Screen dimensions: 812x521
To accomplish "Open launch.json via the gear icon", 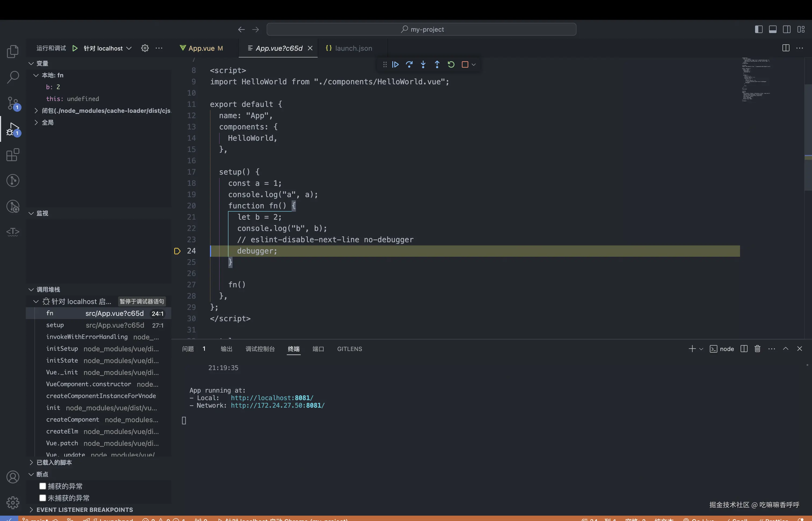I will pos(145,48).
